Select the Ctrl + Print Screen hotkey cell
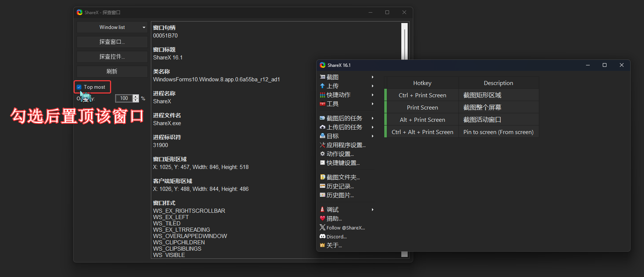 coord(422,95)
